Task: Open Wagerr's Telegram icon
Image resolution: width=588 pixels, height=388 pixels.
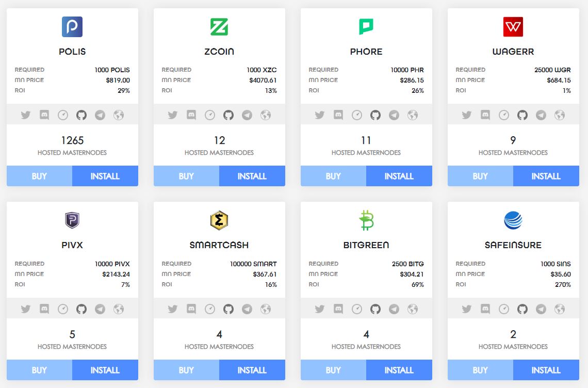Action: click(541, 115)
